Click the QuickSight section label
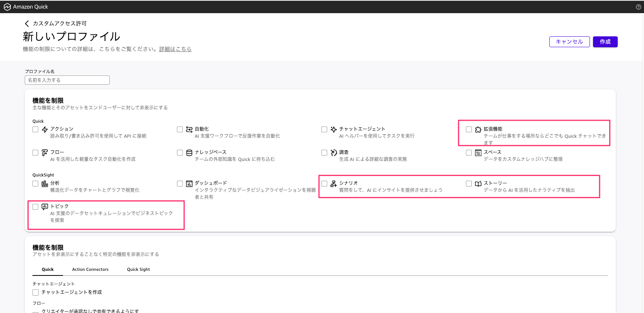 point(43,175)
